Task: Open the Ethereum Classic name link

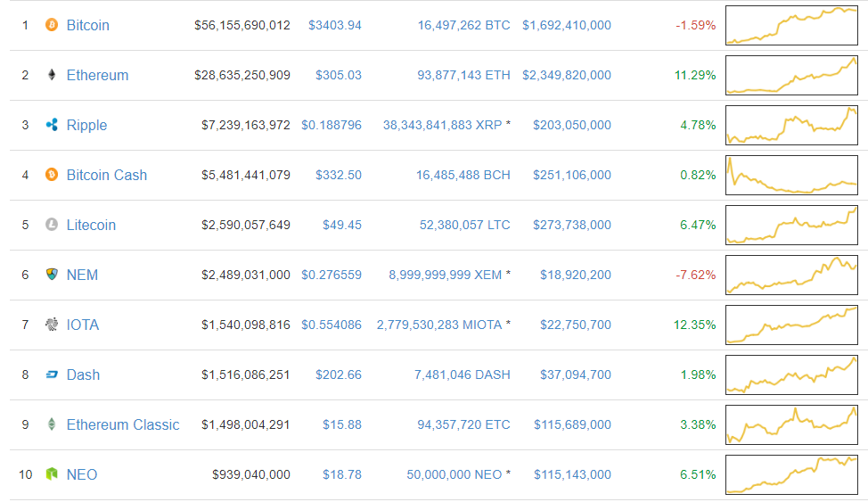Action: (123, 424)
